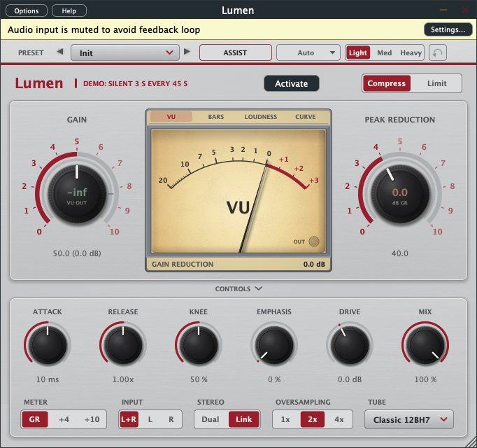Image resolution: width=477 pixels, height=448 pixels.
Task: Select R input only
Action: coord(171,419)
